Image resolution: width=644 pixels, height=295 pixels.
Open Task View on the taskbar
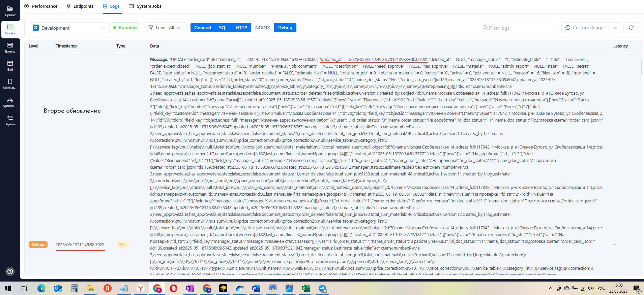coord(24,288)
